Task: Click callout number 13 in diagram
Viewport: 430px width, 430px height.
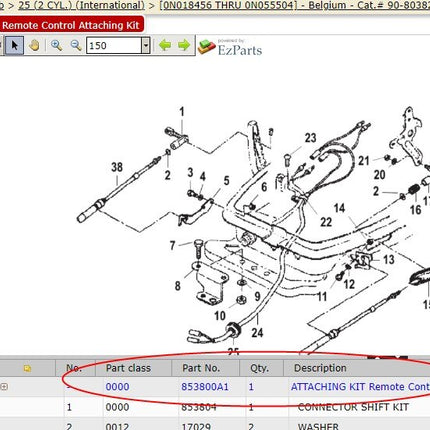Action: (389, 259)
